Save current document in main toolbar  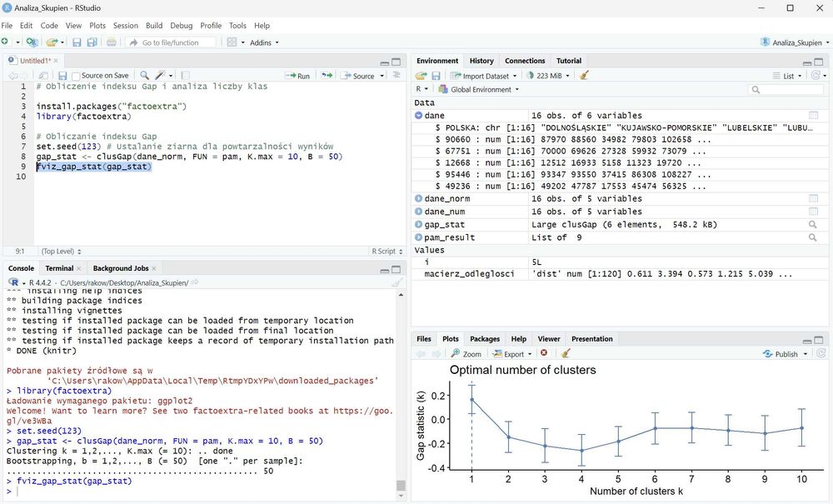tap(77, 42)
